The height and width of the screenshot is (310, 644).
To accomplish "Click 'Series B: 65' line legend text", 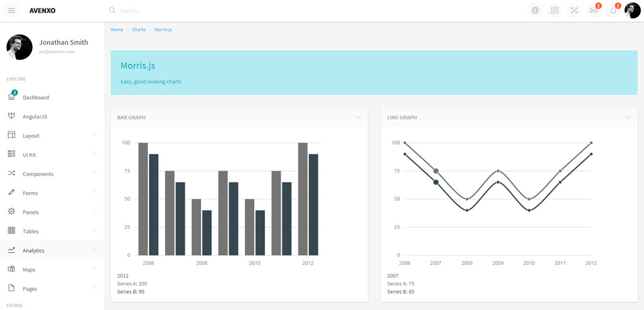I will [x=400, y=292].
